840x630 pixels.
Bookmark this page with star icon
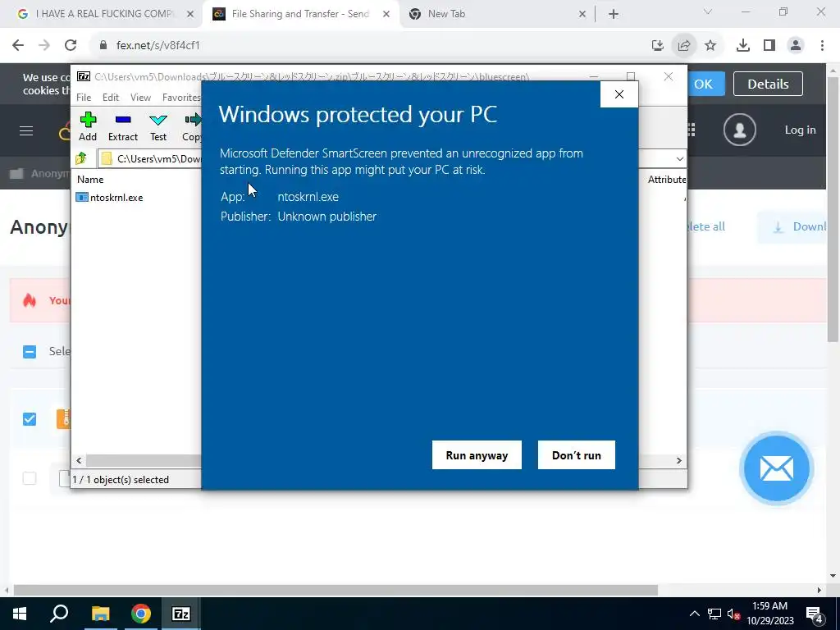click(710, 45)
